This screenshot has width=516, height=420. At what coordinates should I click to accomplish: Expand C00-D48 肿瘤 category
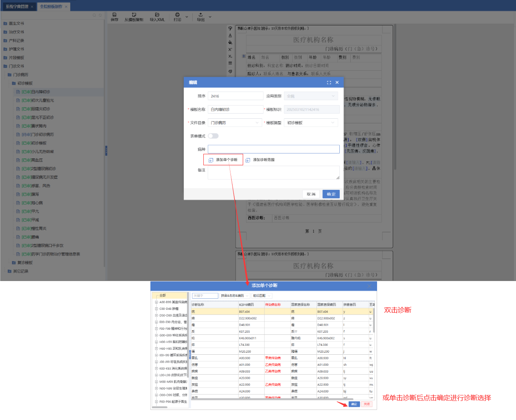[x=156, y=309]
